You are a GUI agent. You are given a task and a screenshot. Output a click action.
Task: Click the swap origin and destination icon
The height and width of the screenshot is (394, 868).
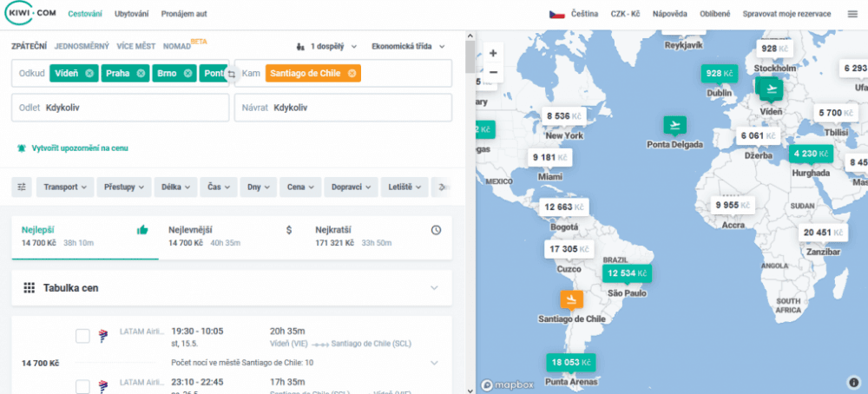[231, 75]
